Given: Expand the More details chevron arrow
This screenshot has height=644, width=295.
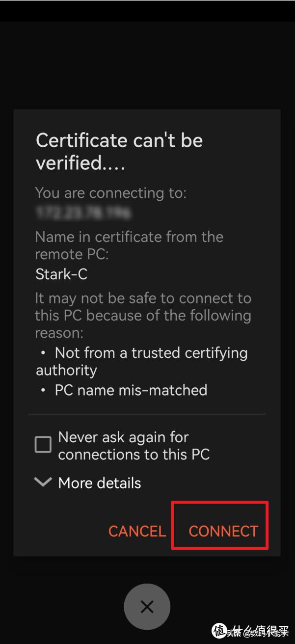Looking at the screenshot, I should (x=43, y=482).
